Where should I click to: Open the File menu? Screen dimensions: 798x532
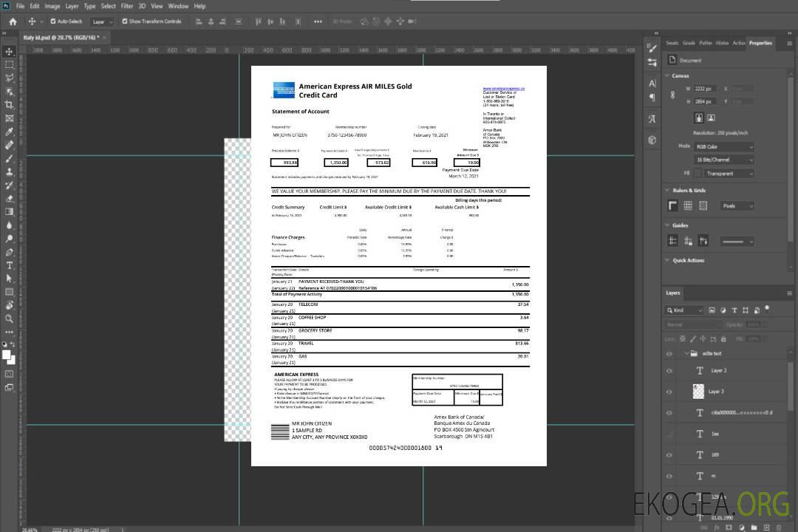[x=21, y=6]
